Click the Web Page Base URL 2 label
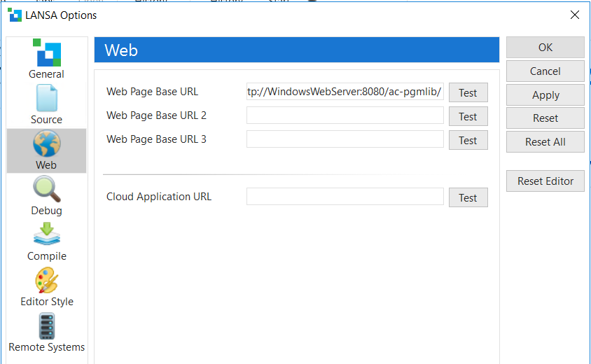The image size is (591, 364). tap(156, 115)
